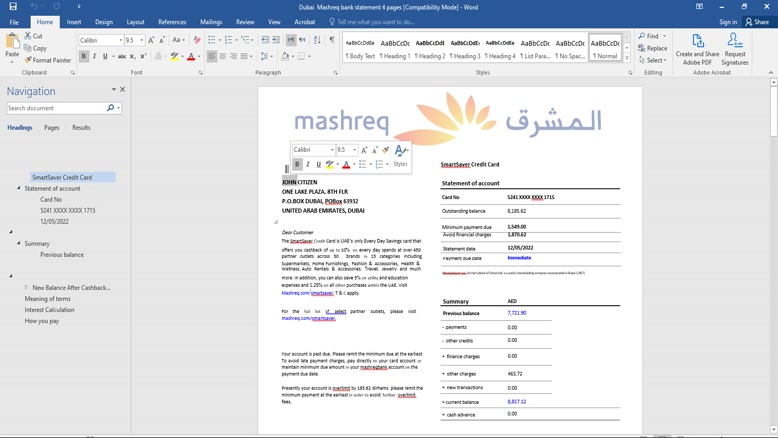Toggle Bold in the ribbon Font group
Viewport: 778px width, 438px height.
(x=84, y=57)
